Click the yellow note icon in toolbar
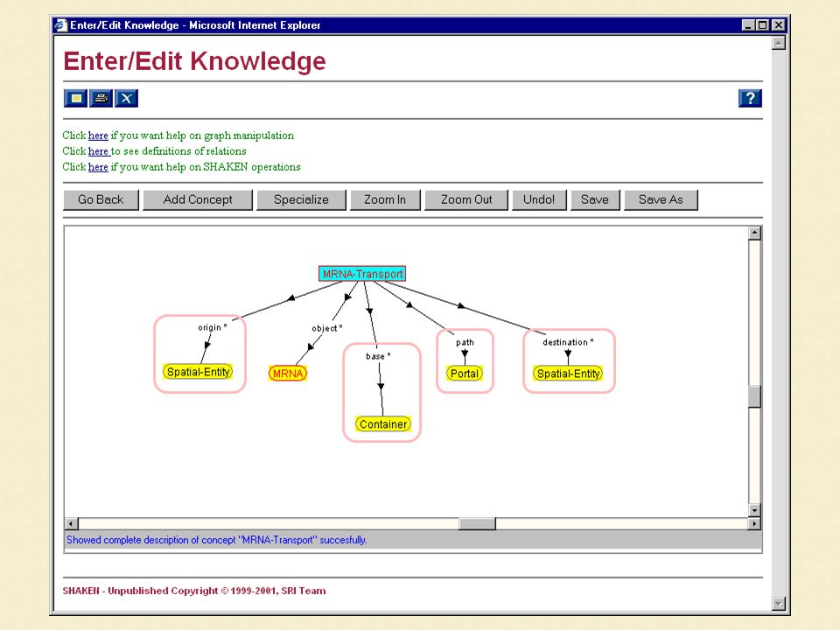The width and height of the screenshot is (840, 630). pos(75,99)
